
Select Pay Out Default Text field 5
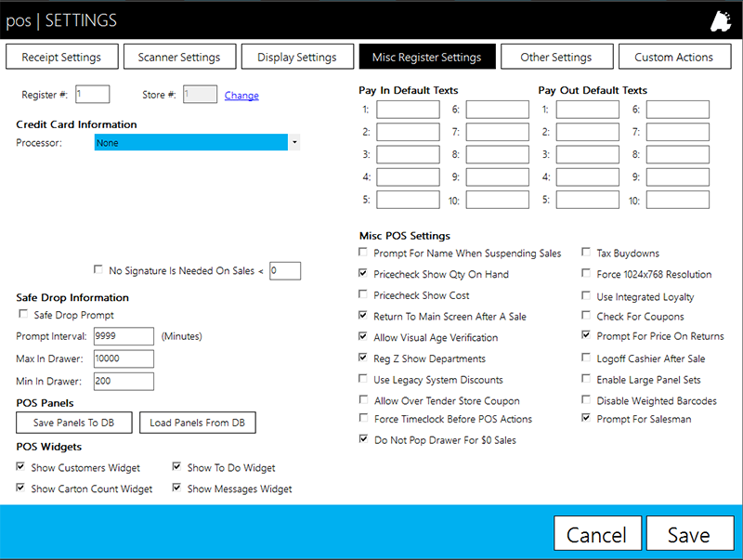click(x=588, y=200)
